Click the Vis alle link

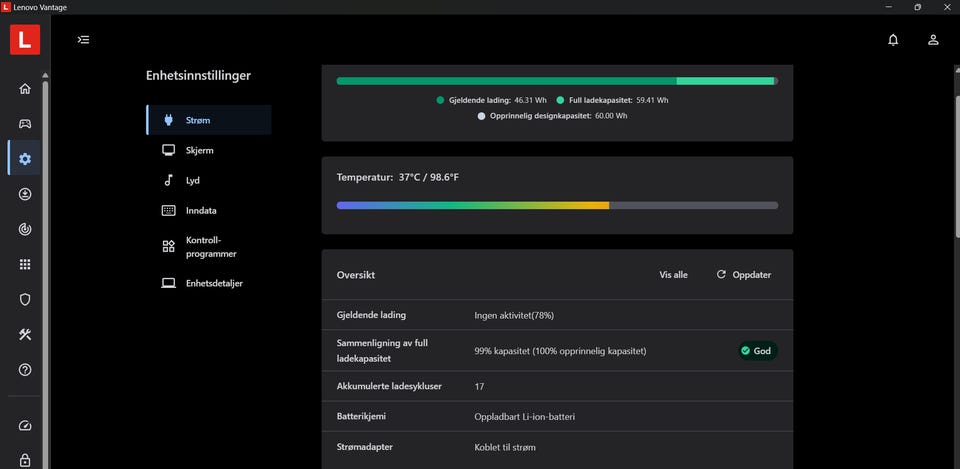pos(673,275)
